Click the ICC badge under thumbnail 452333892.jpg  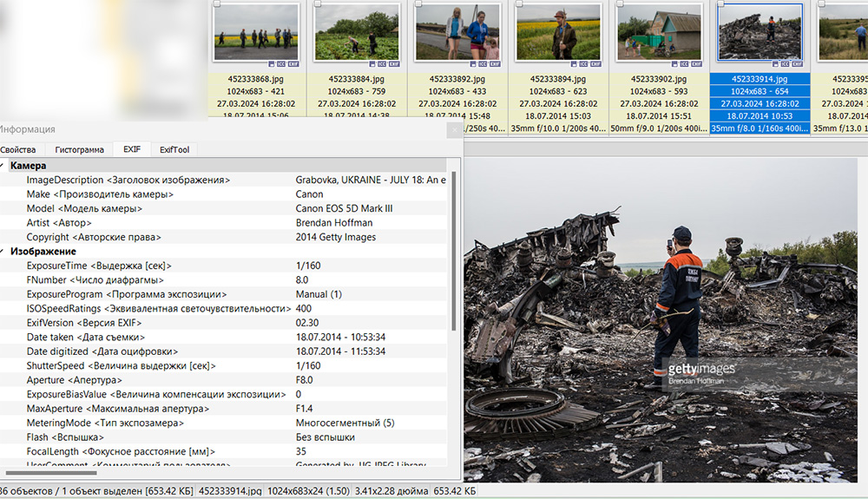coord(483,64)
